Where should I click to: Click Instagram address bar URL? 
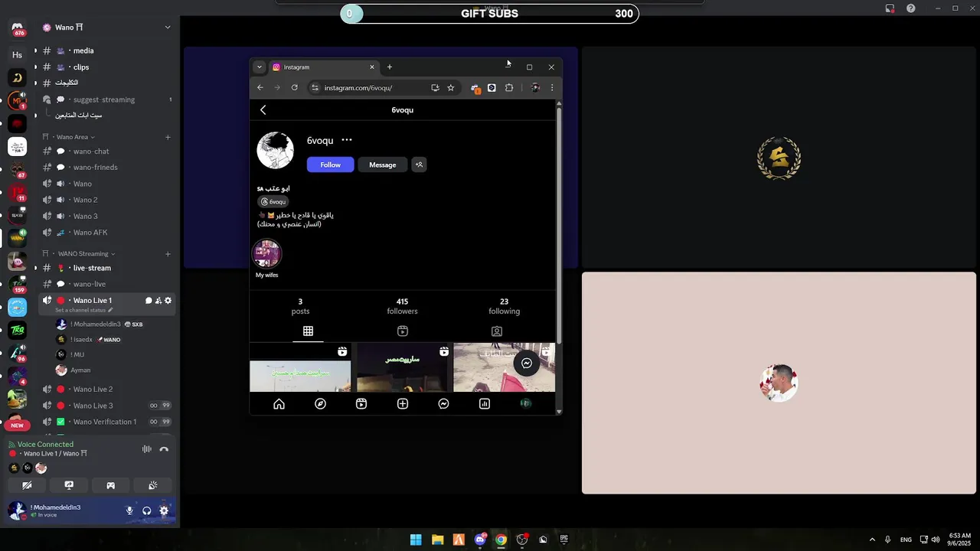point(358,88)
